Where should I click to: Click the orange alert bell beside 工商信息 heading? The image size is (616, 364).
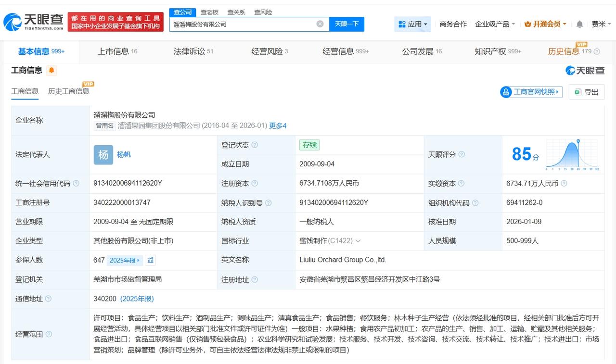(x=51, y=71)
